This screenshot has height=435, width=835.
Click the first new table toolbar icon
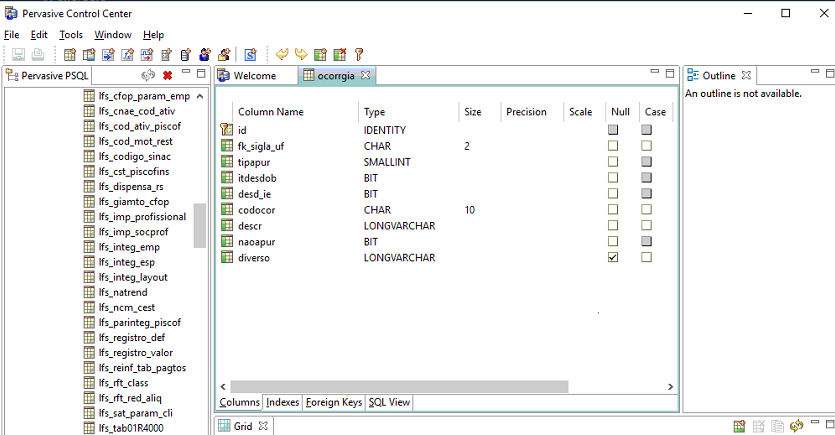tap(70, 55)
